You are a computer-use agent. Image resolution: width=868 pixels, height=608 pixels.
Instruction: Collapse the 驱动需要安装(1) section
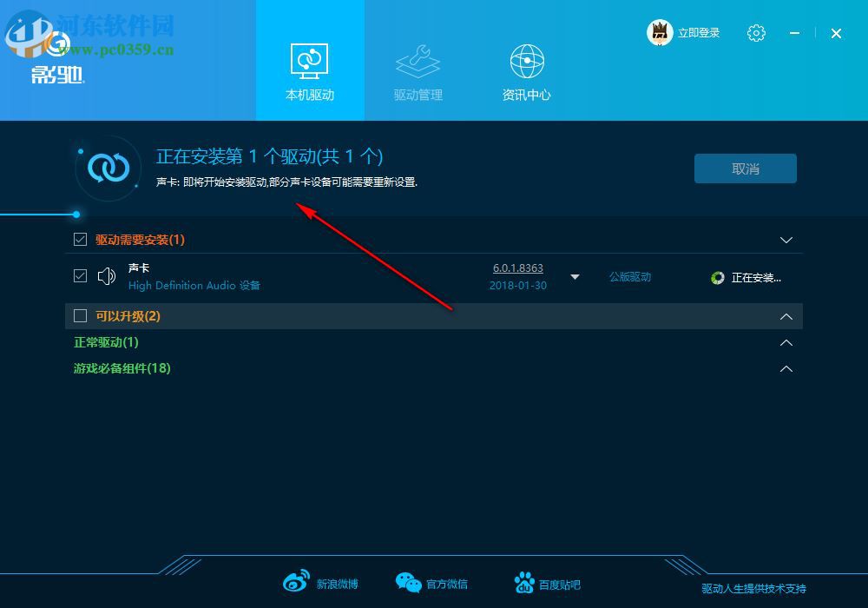pos(786,240)
